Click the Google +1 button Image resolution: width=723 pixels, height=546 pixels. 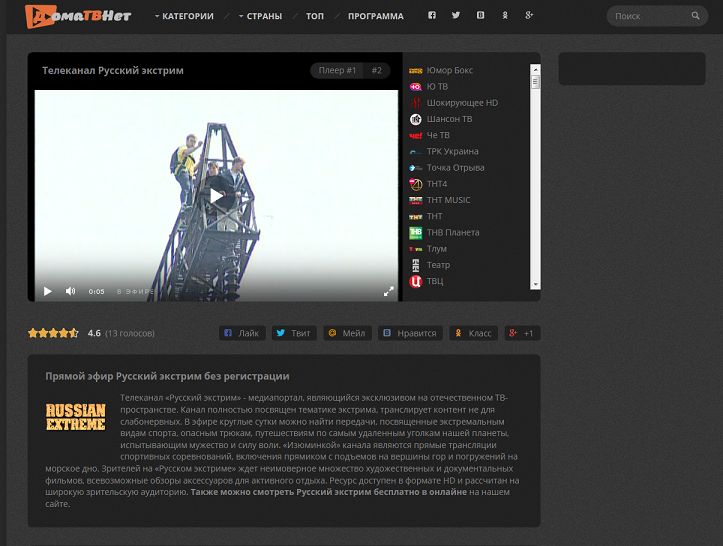point(522,333)
